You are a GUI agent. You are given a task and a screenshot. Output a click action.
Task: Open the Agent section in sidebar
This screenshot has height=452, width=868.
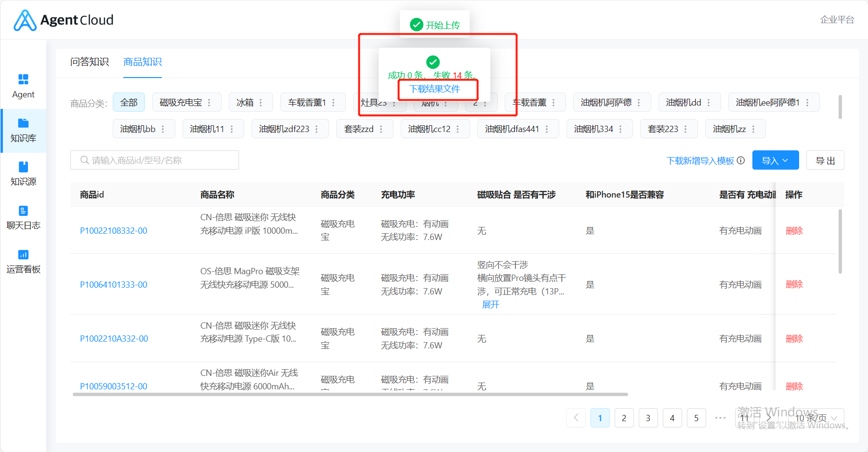(x=23, y=87)
